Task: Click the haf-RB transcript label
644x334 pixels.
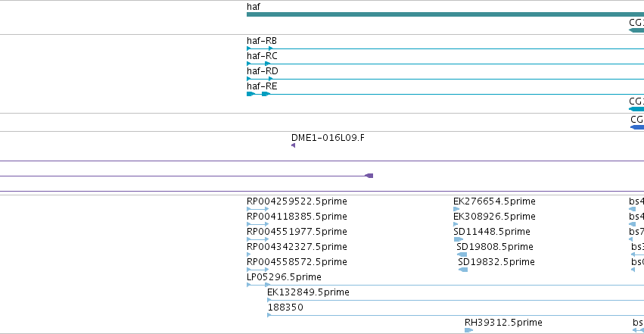Action: point(262,41)
